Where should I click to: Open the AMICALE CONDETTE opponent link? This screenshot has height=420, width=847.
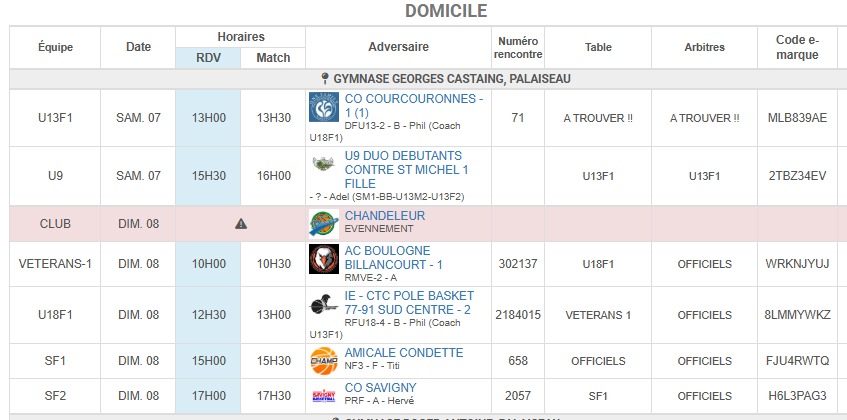(x=404, y=353)
